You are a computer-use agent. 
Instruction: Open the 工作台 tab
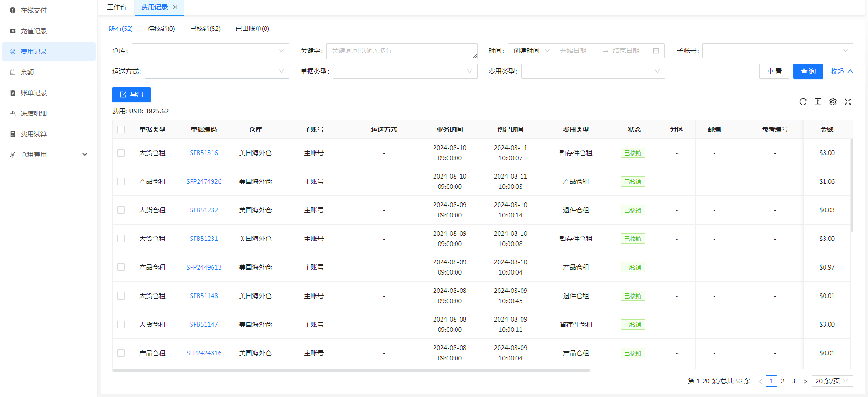click(117, 7)
